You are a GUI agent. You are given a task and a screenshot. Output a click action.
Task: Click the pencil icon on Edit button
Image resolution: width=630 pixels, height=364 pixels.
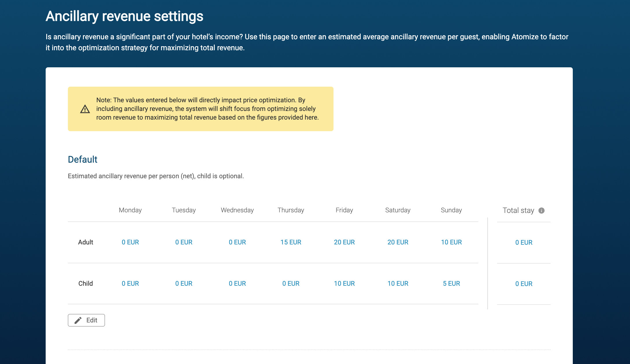78,320
